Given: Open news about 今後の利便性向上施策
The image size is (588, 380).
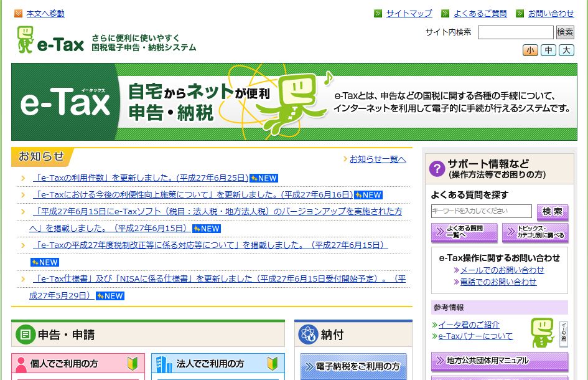Looking at the screenshot, I should point(193,195).
